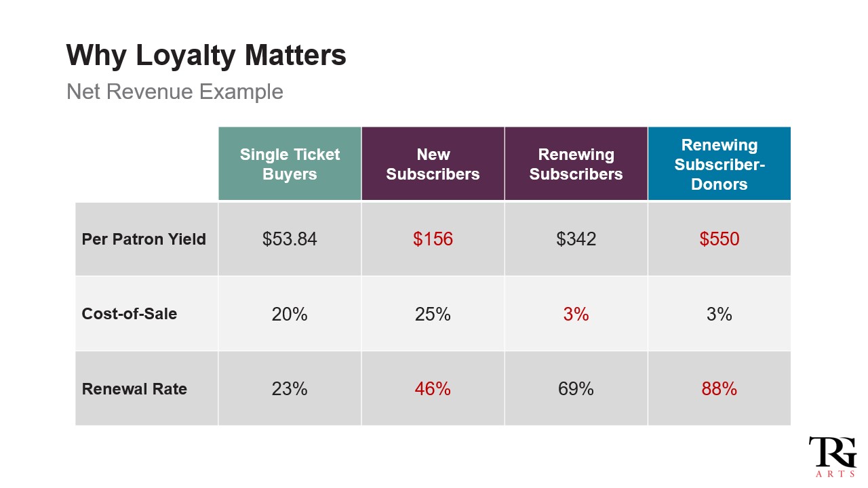Click the Per Patron Yield row label
Viewport: 868px width, 488px height.
click(x=144, y=239)
